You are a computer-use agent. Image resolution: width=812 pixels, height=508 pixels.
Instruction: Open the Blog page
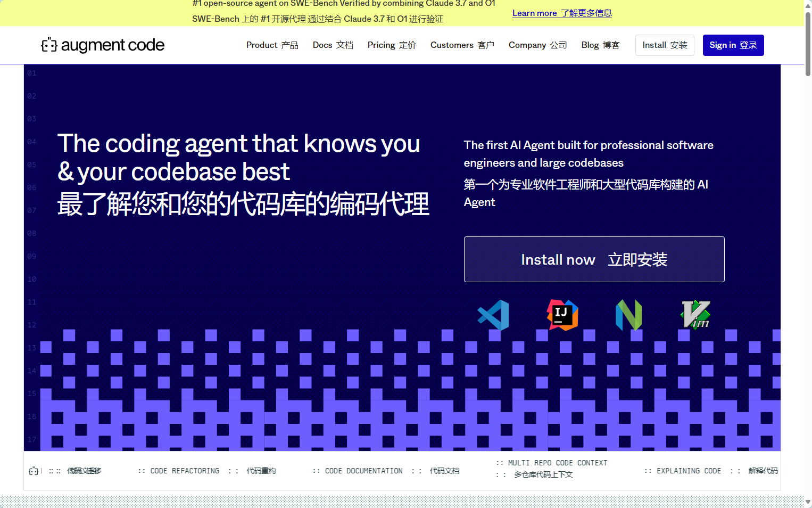[601, 45]
